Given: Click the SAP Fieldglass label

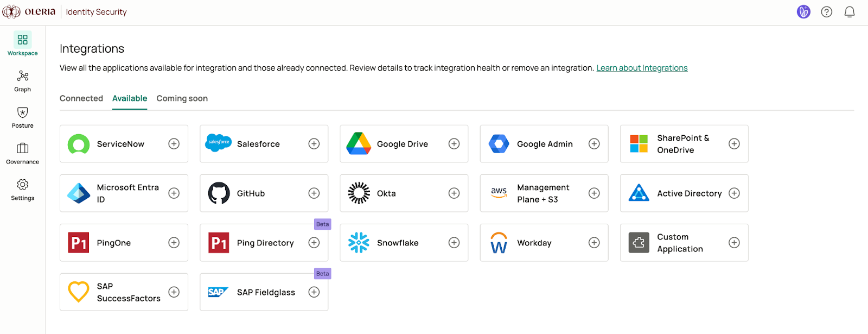Looking at the screenshot, I should coord(266,292).
